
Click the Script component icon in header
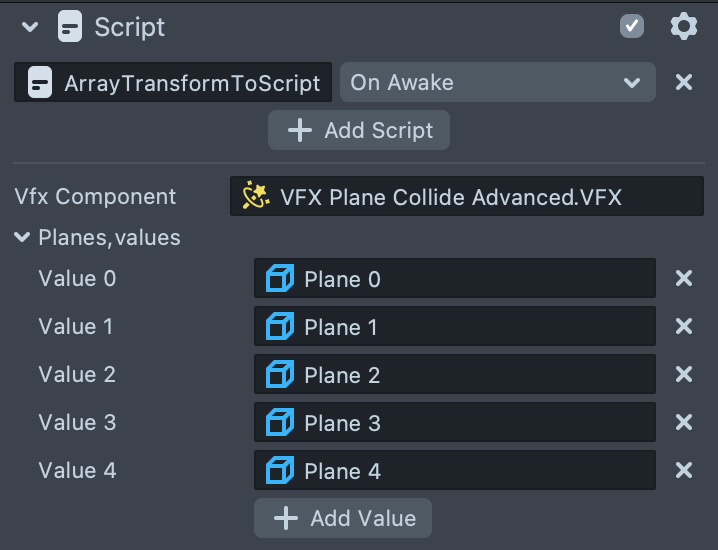pyautogui.click(x=70, y=26)
